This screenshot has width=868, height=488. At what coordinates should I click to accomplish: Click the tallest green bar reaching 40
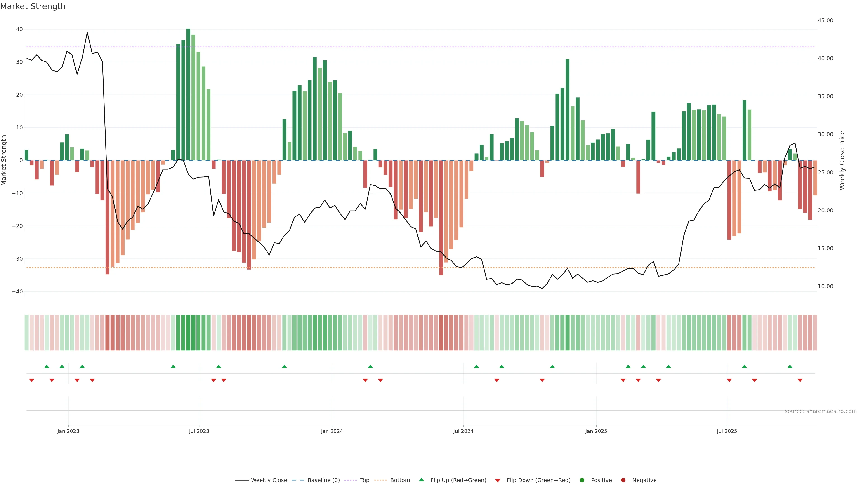click(188, 94)
